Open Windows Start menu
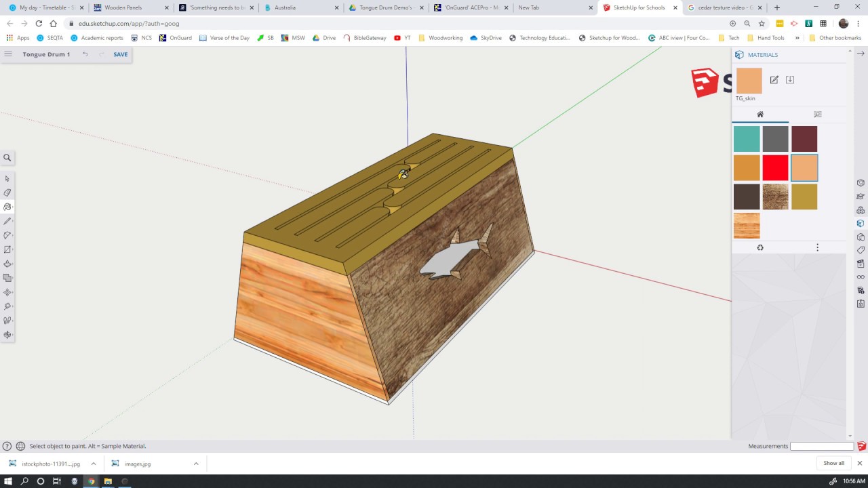868x488 pixels. tap(7, 481)
